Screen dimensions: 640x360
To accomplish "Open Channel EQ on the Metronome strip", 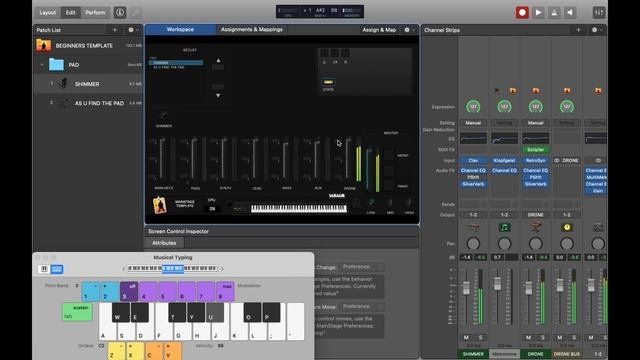I will pyautogui.click(x=504, y=170).
